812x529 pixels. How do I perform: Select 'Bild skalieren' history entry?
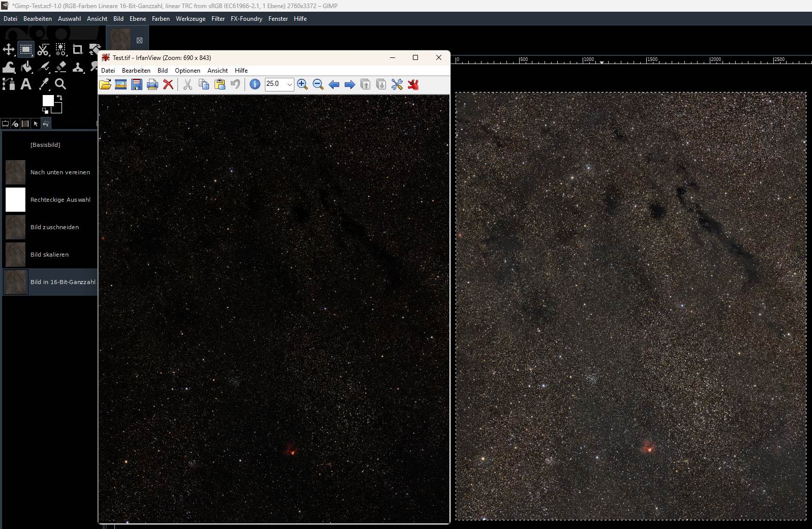click(x=49, y=255)
